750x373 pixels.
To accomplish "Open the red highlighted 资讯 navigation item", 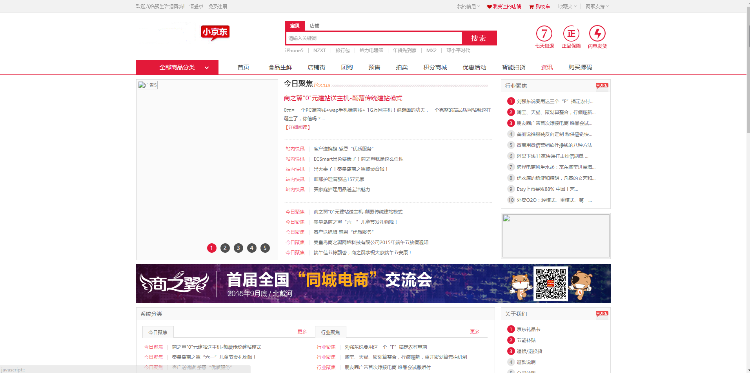I will (547, 67).
